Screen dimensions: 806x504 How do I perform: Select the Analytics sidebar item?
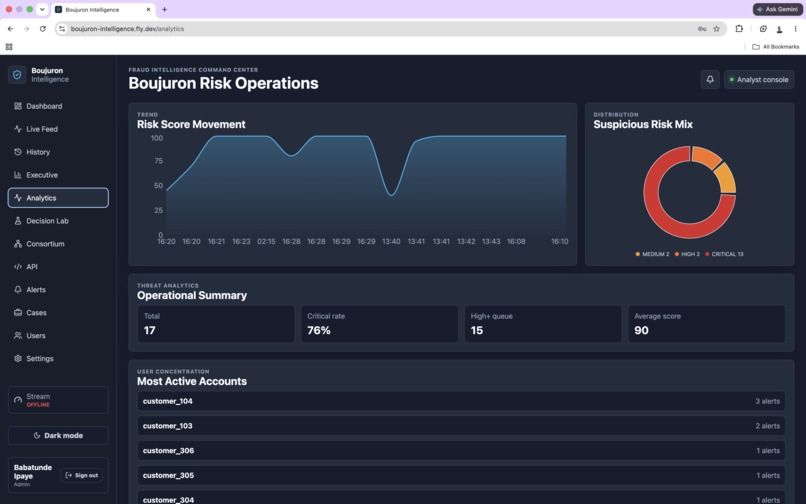[58, 198]
